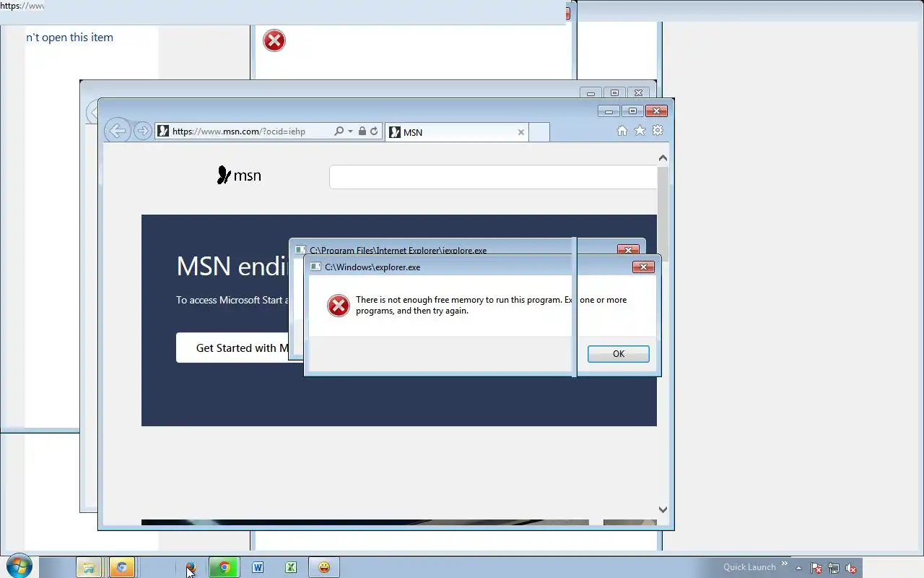Open Windows Explorer from the taskbar
The height and width of the screenshot is (578, 924).
pyautogui.click(x=88, y=568)
